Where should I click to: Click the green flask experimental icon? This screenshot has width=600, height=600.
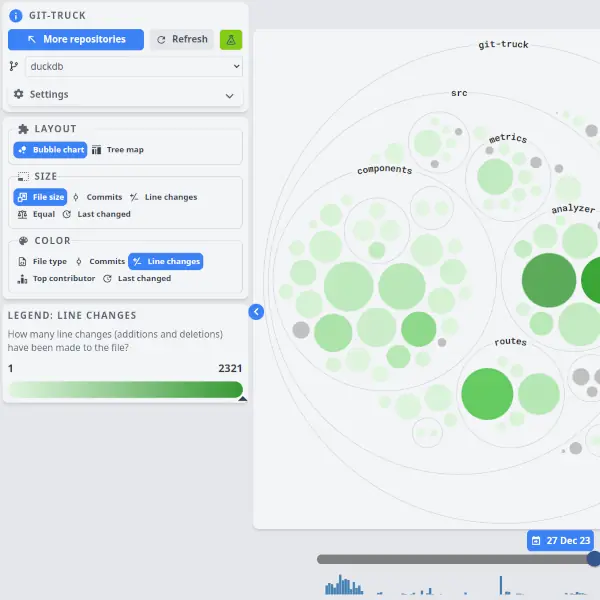tap(231, 40)
